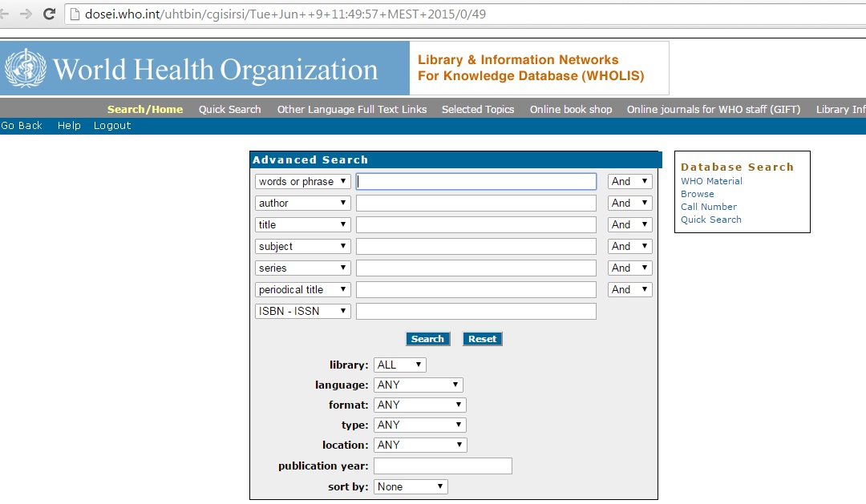Open Other Language Full Text Links
The image size is (866, 504).
click(x=352, y=109)
